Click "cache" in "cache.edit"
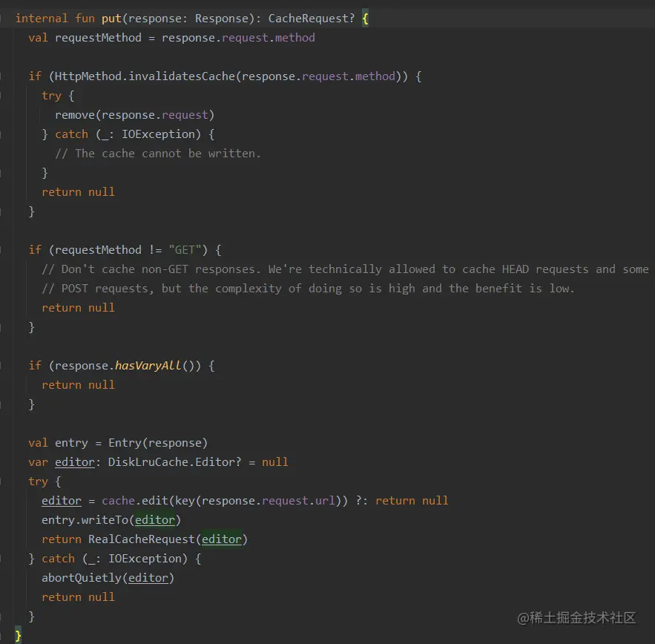 [x=118, y=501]
